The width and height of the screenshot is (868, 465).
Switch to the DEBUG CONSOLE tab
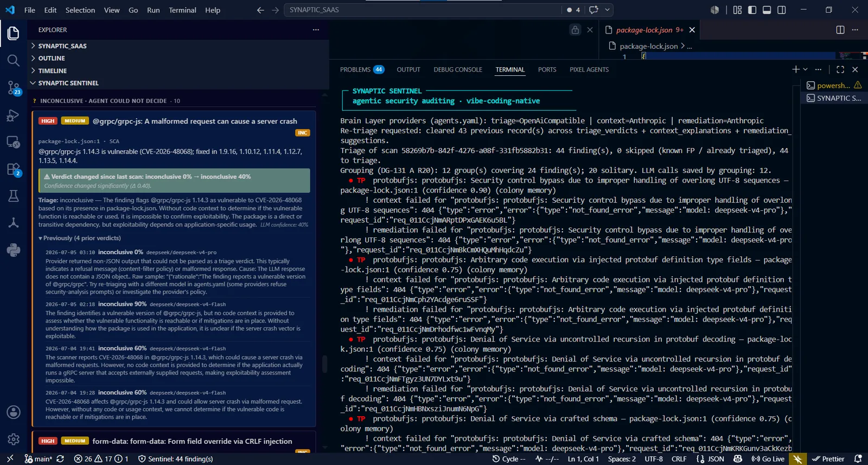(458, 69)
